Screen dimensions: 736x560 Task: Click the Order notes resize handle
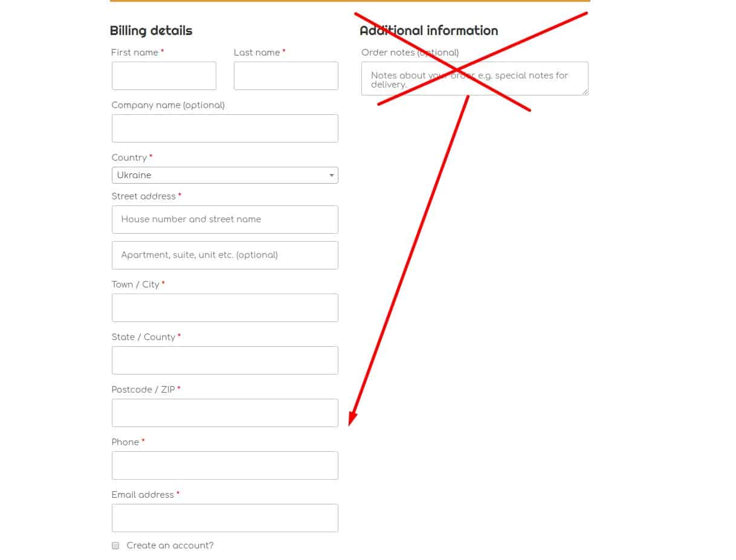585,93
